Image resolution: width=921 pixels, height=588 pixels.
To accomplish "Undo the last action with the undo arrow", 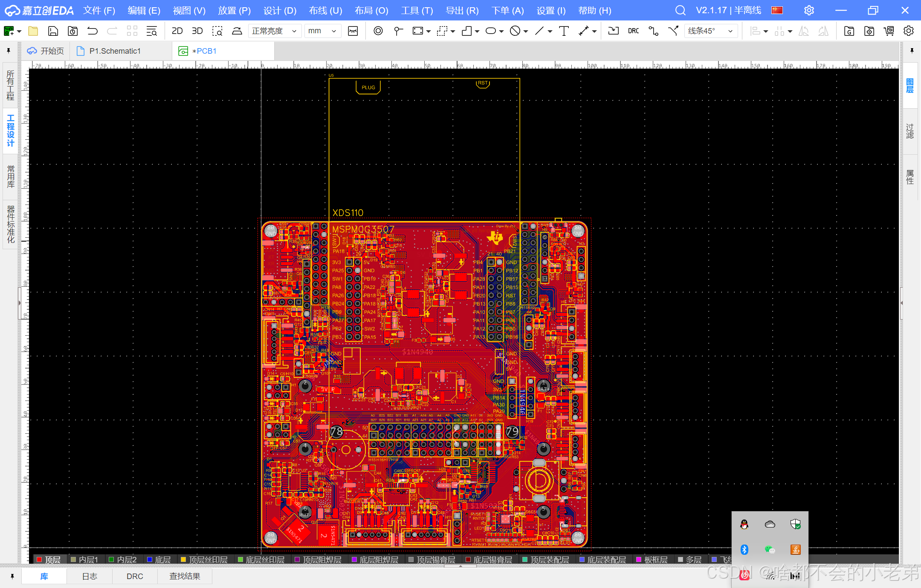I will (x=93, y=31).
